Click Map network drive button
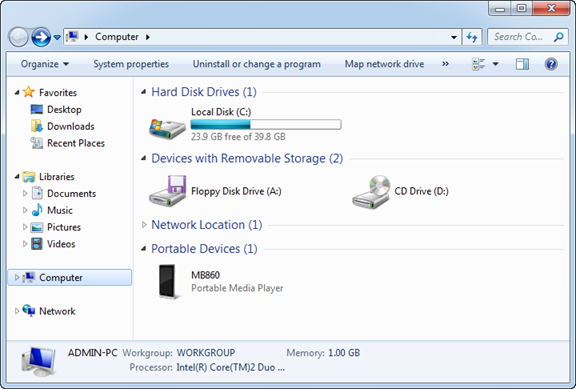 [x=384, y=64]
